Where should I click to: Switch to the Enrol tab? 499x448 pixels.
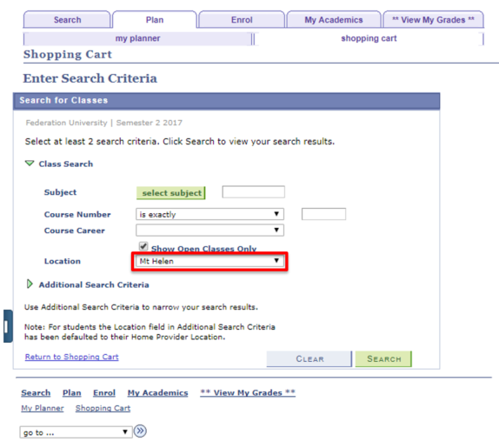coord(242,20)
